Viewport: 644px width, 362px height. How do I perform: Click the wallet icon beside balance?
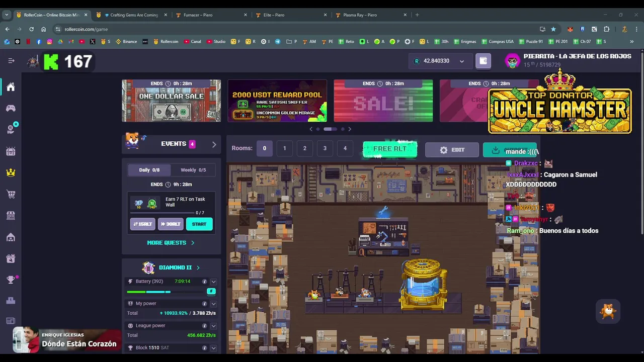click(x=484, y=61)
